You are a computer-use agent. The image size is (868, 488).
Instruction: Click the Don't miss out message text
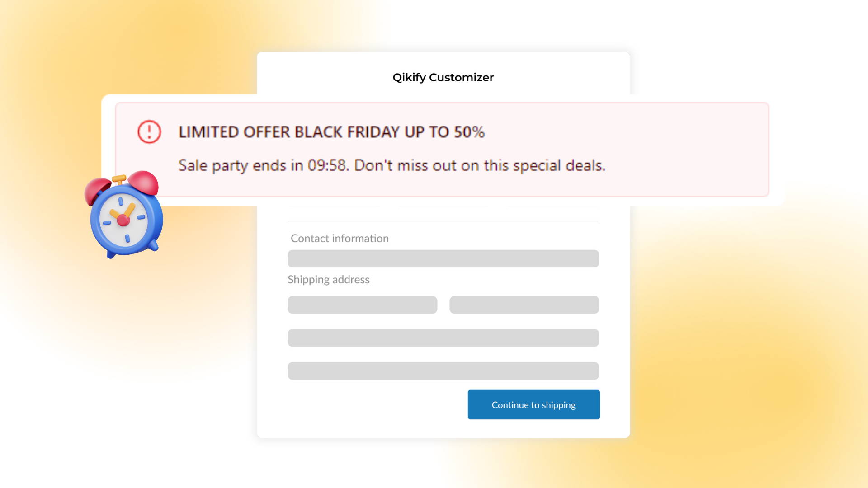click(x=480, y=165)
